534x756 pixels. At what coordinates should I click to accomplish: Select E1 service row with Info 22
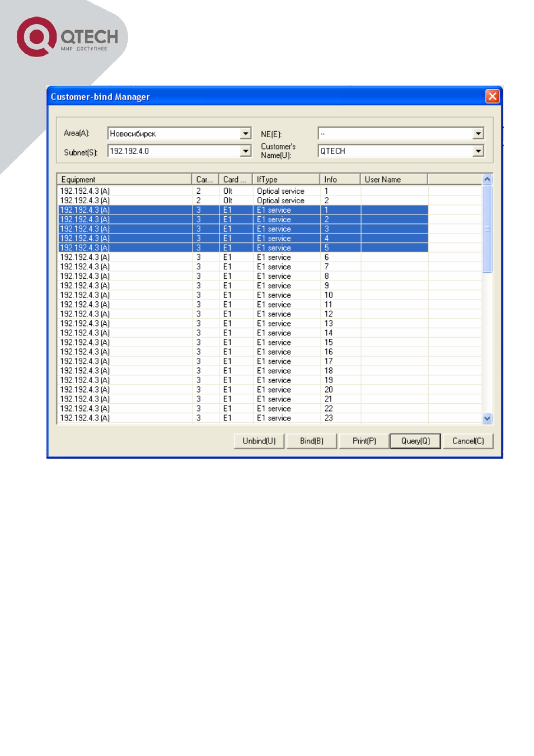243,409
